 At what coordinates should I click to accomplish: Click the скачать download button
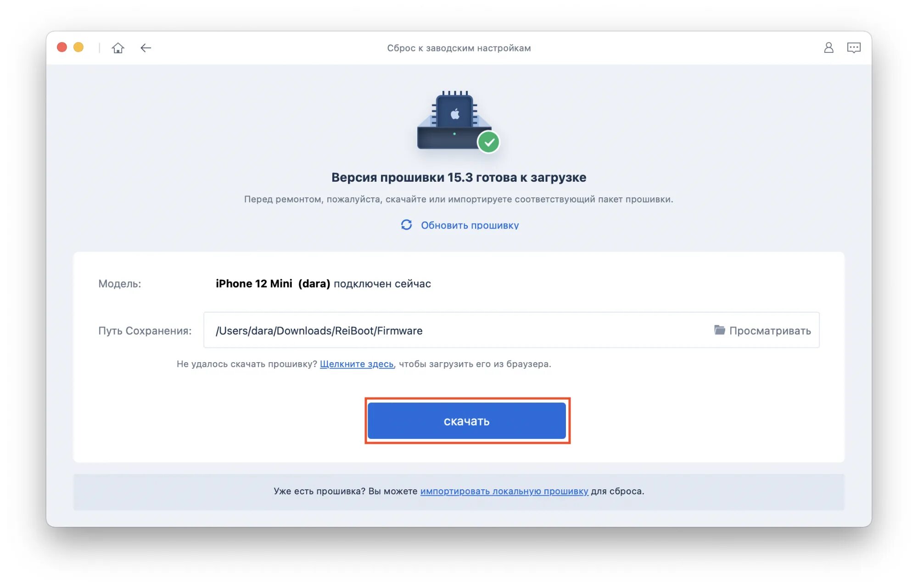467,421
